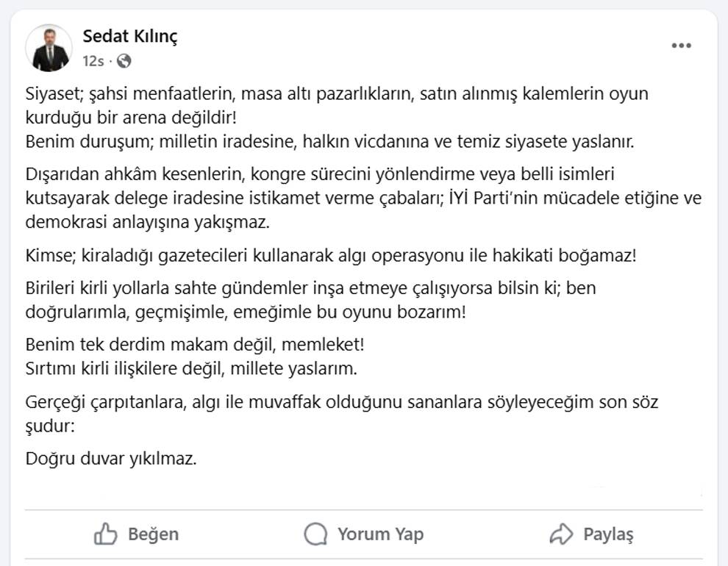Open the audience selector globe indicator
This screenshot has height=566, width=728.
click(x=123, y=60)
